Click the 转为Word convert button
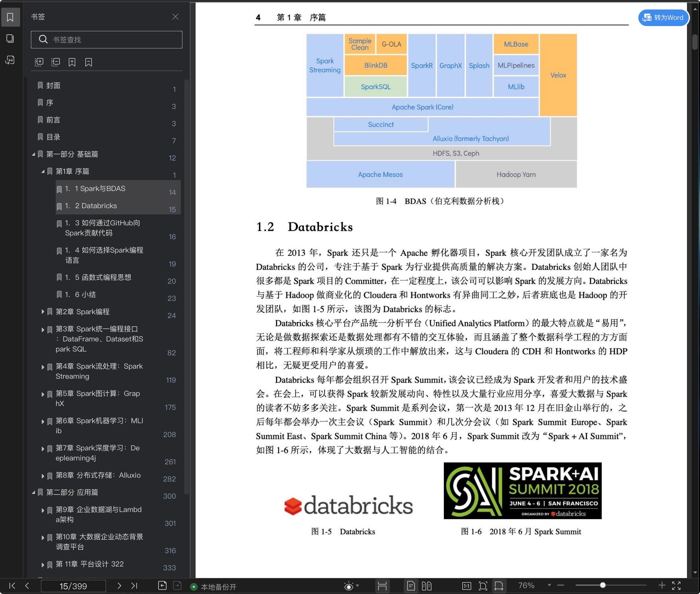The width and height of the screenshot is (700, 594). [x=663, y=17]
